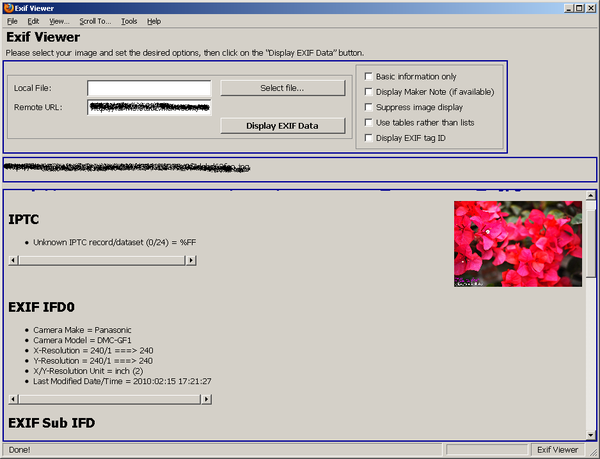Click right arrow of IPTC horizontal scrollbar
600x459 pixels.
[191, 260]
